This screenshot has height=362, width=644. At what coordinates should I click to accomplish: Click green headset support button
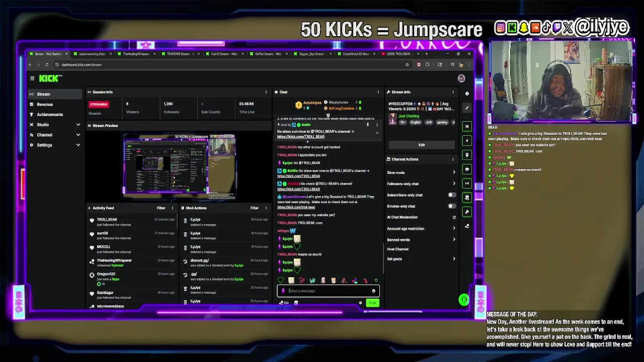point(464,300)
